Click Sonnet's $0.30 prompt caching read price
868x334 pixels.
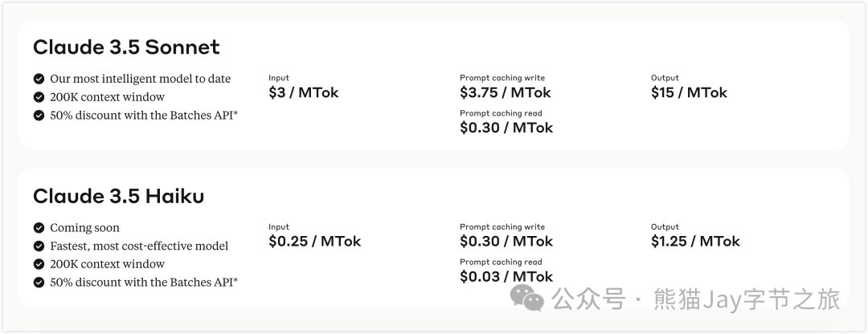point(506,128)
